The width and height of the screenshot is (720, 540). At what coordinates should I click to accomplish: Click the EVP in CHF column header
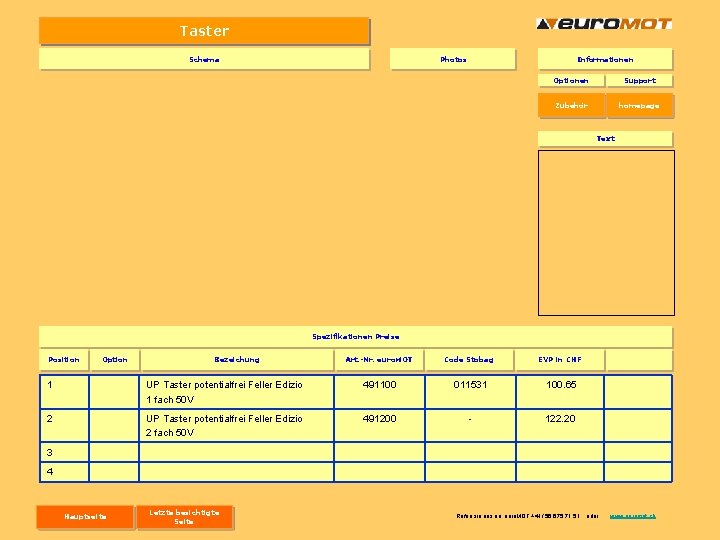(560, 360)
